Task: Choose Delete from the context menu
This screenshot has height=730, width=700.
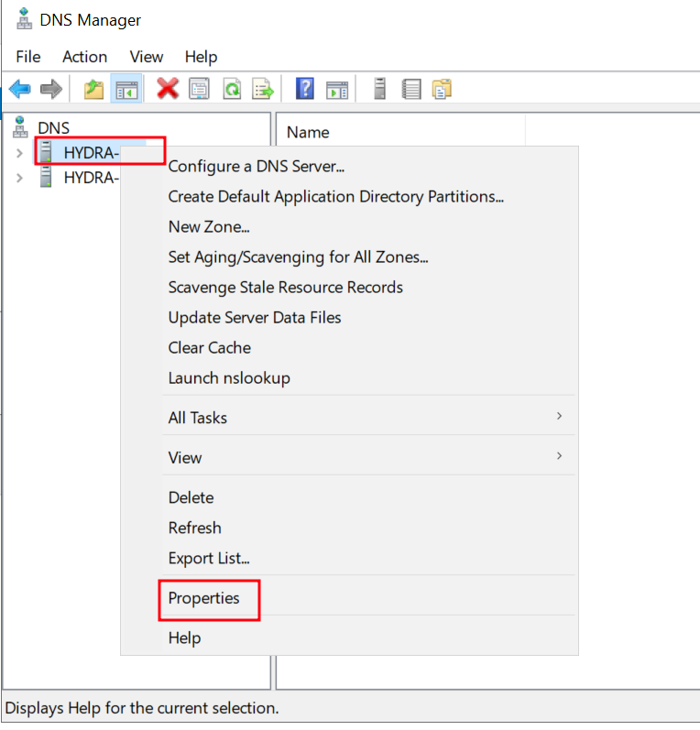Action: click(191, 497)
